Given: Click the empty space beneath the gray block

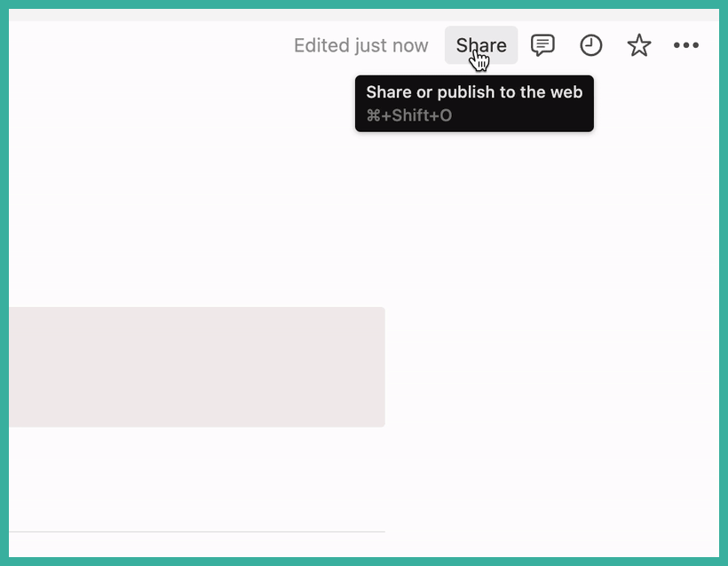Looking at the screenshot, I should (x=197, y=478).
